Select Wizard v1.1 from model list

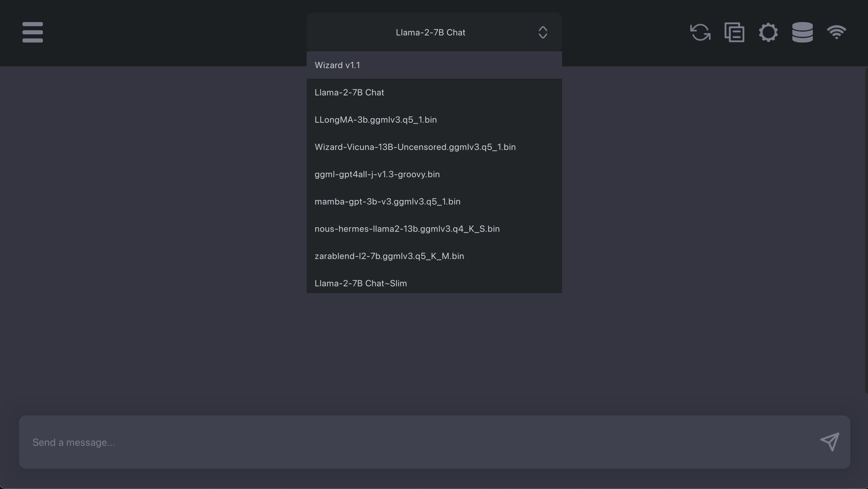point(434,65)
